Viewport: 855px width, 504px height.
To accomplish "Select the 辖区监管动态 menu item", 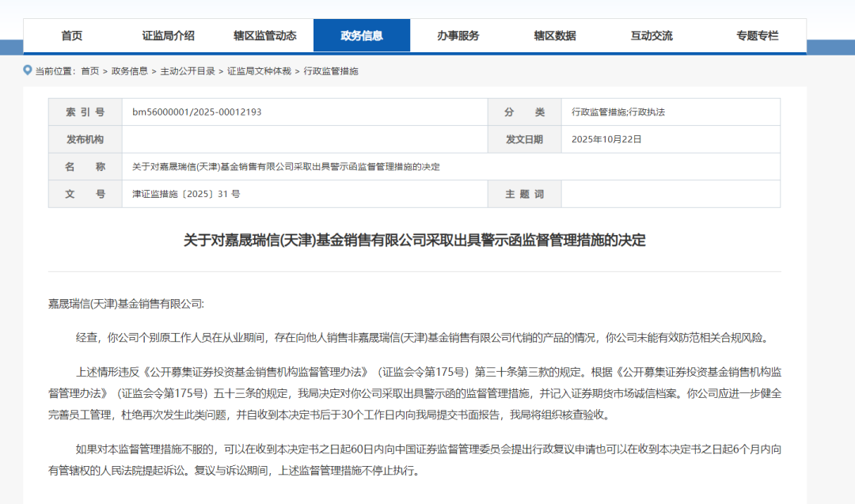I will tap(264, 36).
